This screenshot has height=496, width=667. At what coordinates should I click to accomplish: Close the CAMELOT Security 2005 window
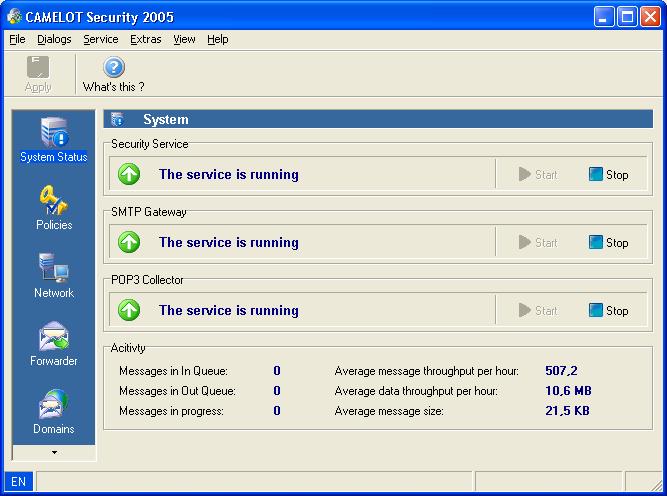click(650, 17)
